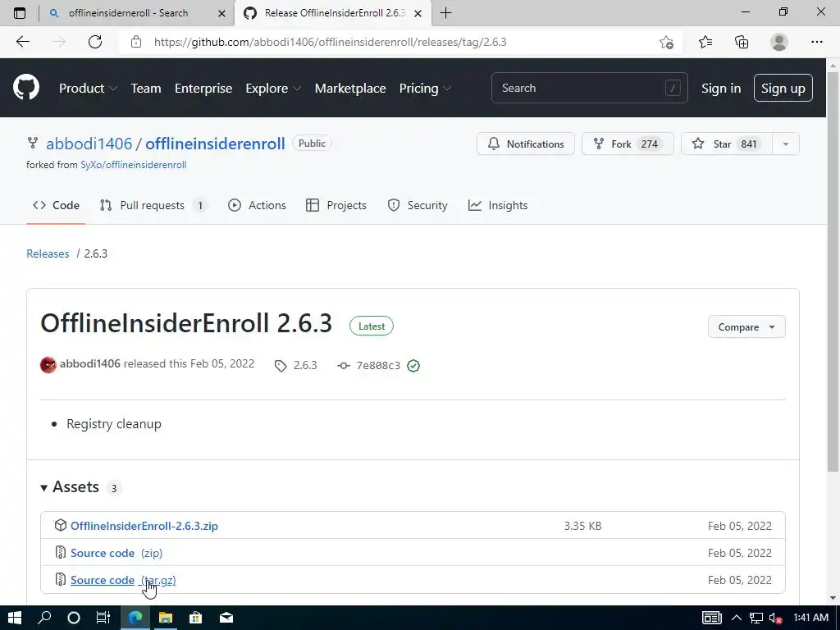This screenshot has width=840, height=630.
Task: Click the lock icon in the address bar
Action: click(x=136, y=42)
